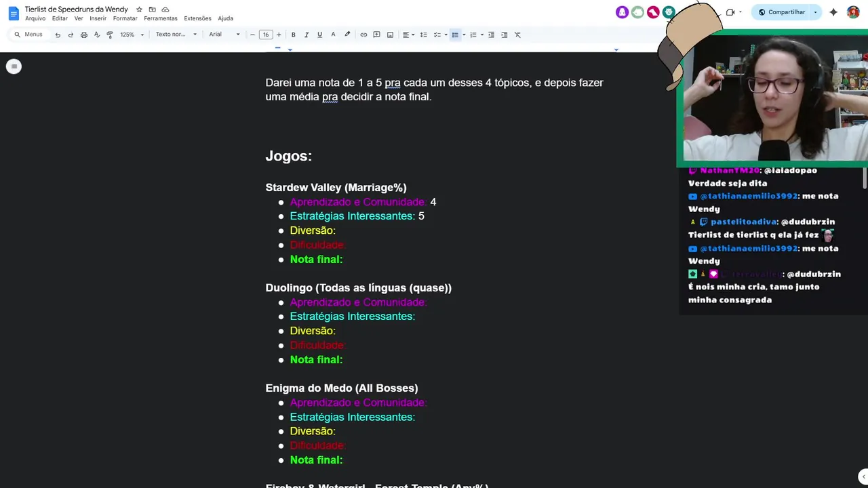Click the yellow Diversão: under Stardew Valley

coord(313,230)
